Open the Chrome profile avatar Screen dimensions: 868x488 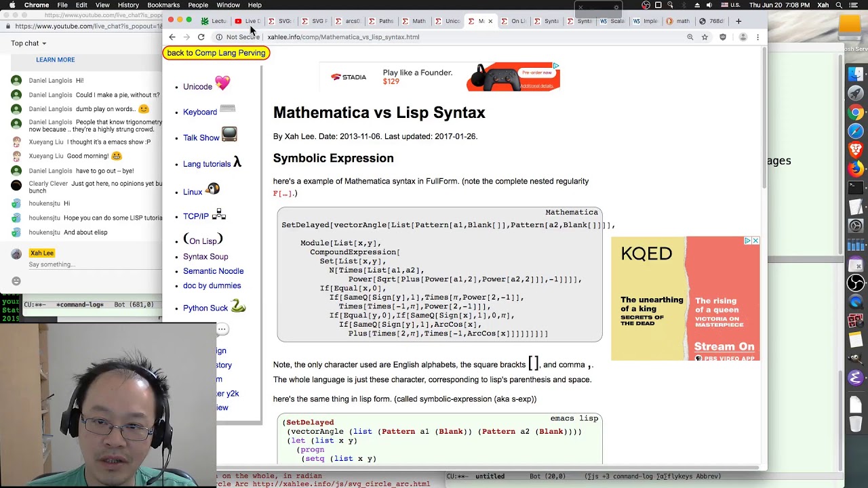(743, 37)
